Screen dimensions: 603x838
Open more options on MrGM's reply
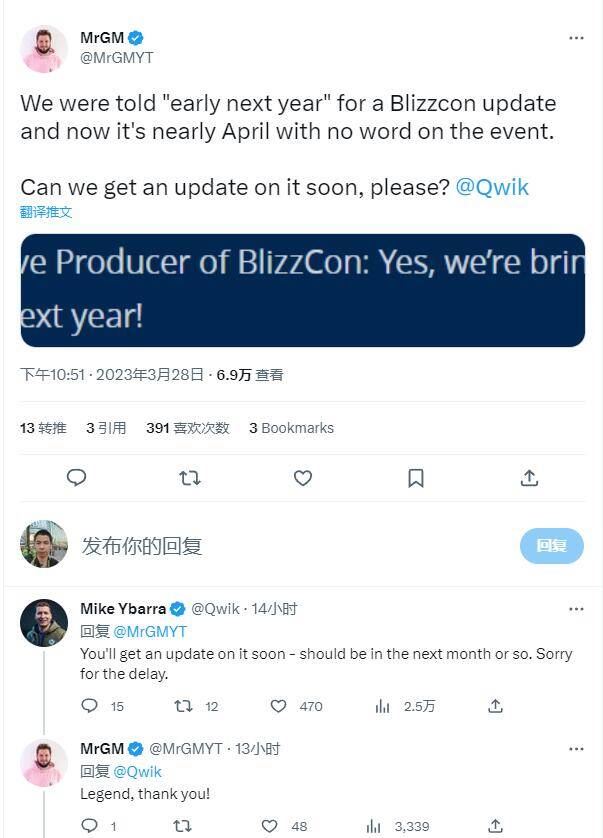576,749
